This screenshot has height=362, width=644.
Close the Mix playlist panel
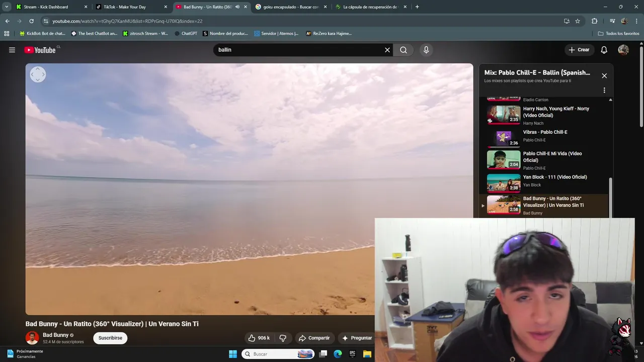pos(604,76)
